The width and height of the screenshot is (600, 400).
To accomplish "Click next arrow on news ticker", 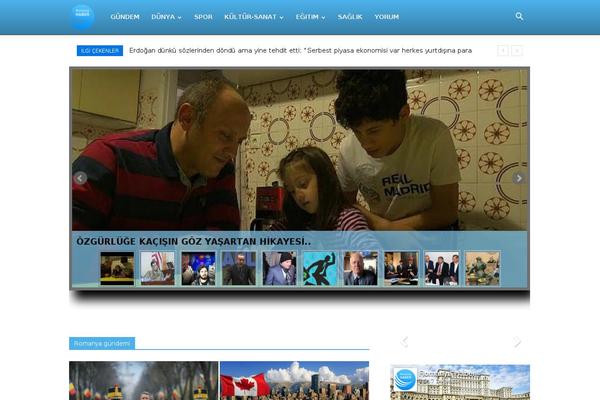I will (517, 50).
